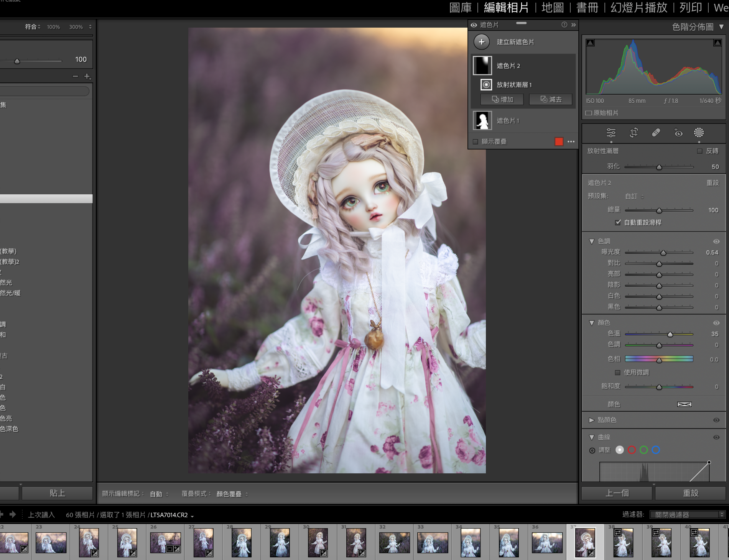Viewport: 729px width, 560px height.
Task: Open the Fit zoom dropdown
Action: pyautogui.click(x=33, y=27)
